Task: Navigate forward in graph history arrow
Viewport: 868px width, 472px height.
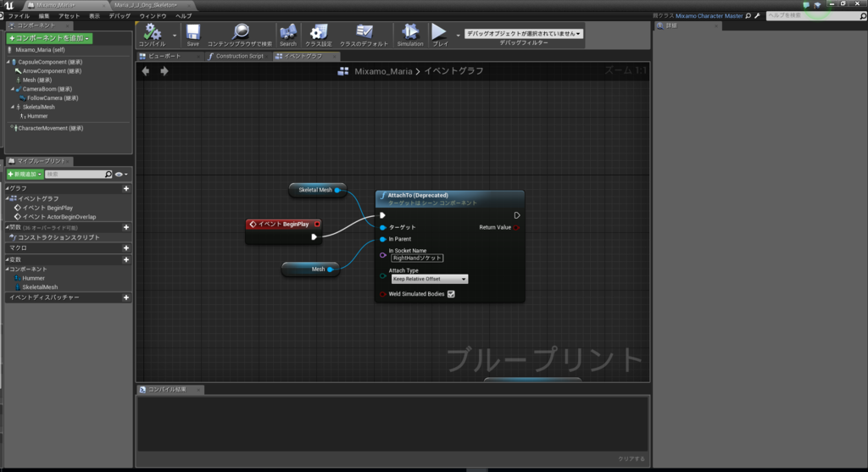Action: coord(164,71)
